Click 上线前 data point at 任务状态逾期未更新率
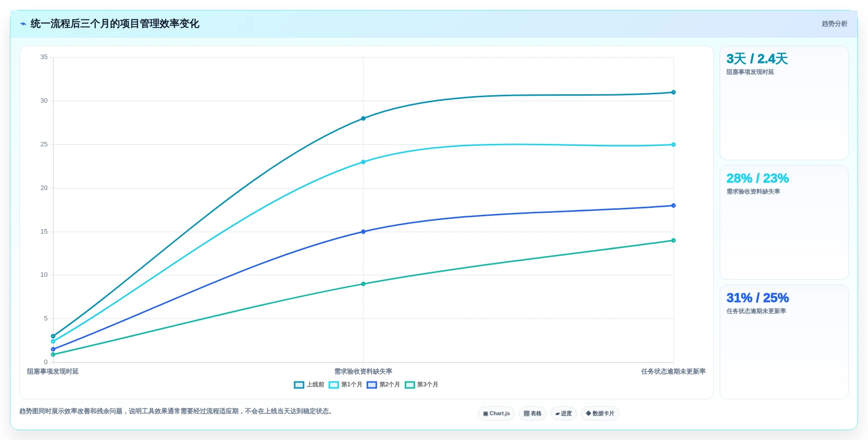Screen dimensions: 868x440 [x=674, y=92]
